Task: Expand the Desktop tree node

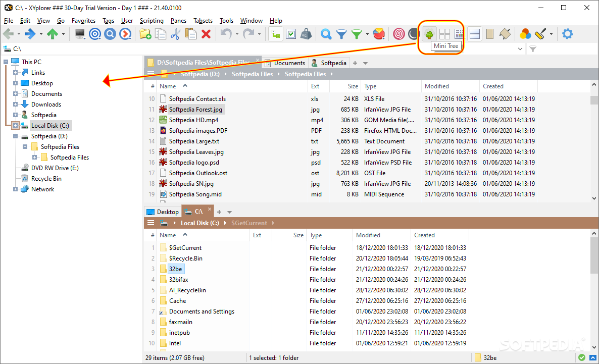Action: [15, 83]
